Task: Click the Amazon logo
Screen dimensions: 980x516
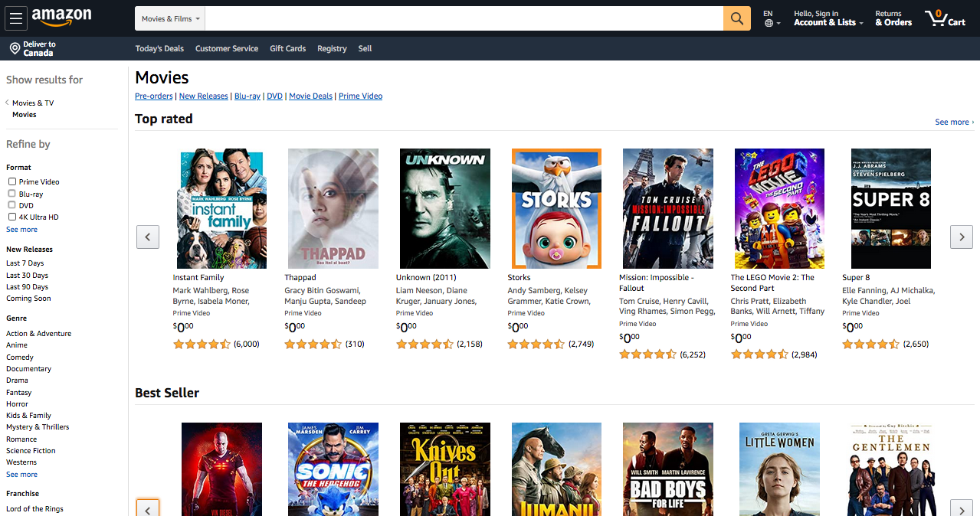Action: coord(62,18)
